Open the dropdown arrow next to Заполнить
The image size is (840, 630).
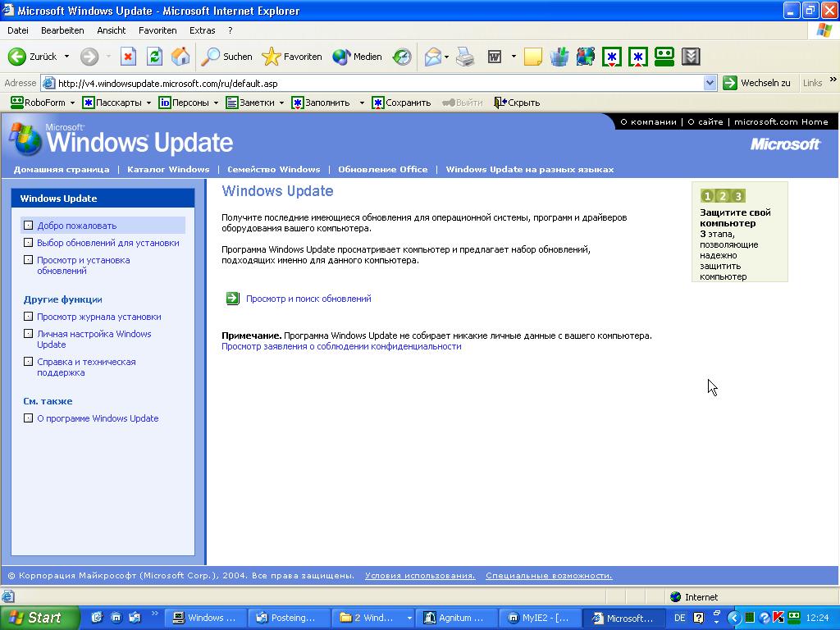point(362,103)
